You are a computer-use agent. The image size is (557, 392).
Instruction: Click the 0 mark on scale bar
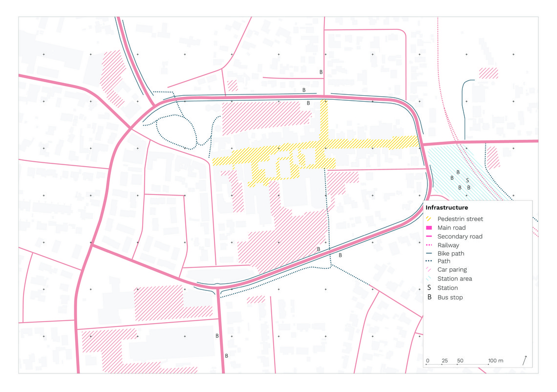pyautogui.click(x=428, y=360)
